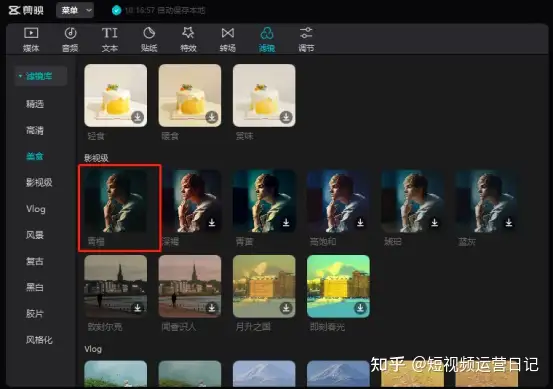Preview the 敦刻尔克 seaside thumbnail
Image resolution: width=554 pixels, height=389 pixels.
[116, 286]
